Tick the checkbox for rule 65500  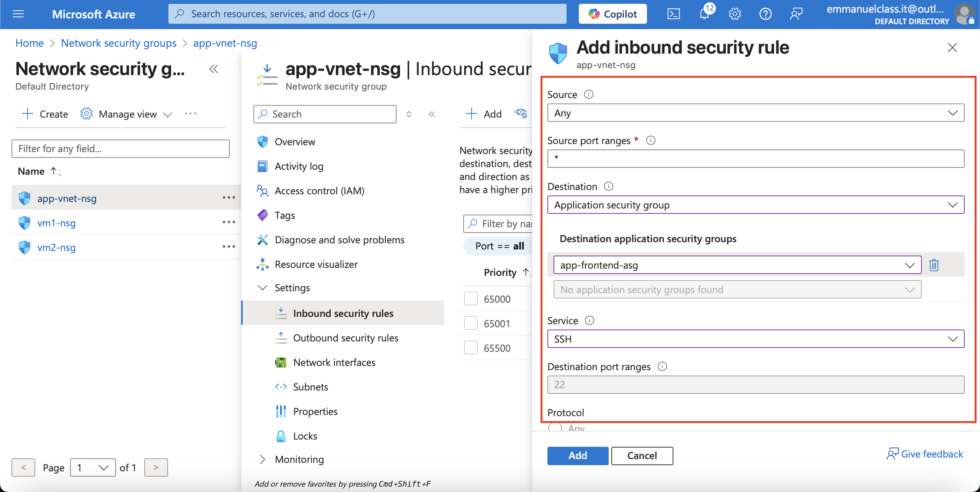tap(471, 348)
